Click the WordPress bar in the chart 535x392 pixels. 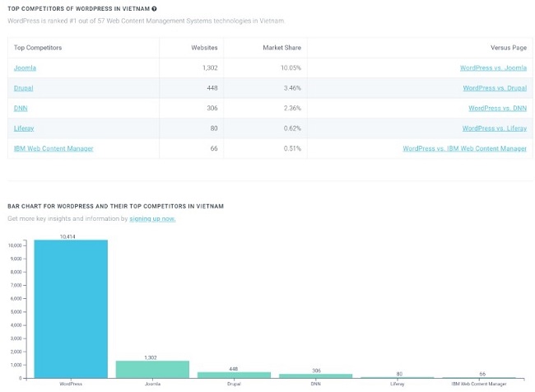click(71, 309)
